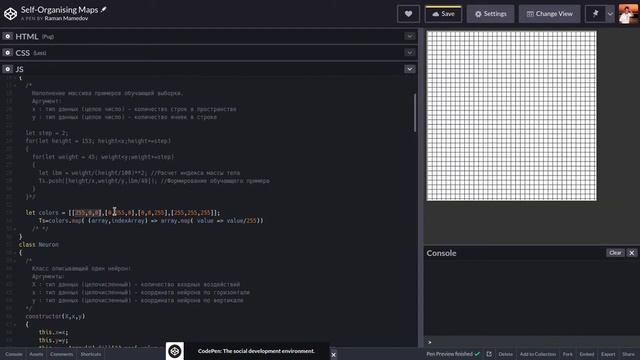This screenshot has width=640, height=360.
Task: Expand the CSS panel dropdown arrow
Action: coord(409,53)
